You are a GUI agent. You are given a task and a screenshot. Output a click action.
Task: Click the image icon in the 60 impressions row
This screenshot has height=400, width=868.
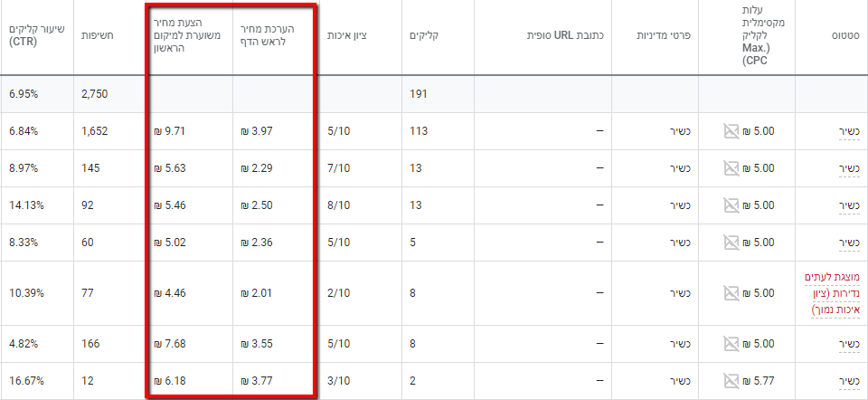731,243
